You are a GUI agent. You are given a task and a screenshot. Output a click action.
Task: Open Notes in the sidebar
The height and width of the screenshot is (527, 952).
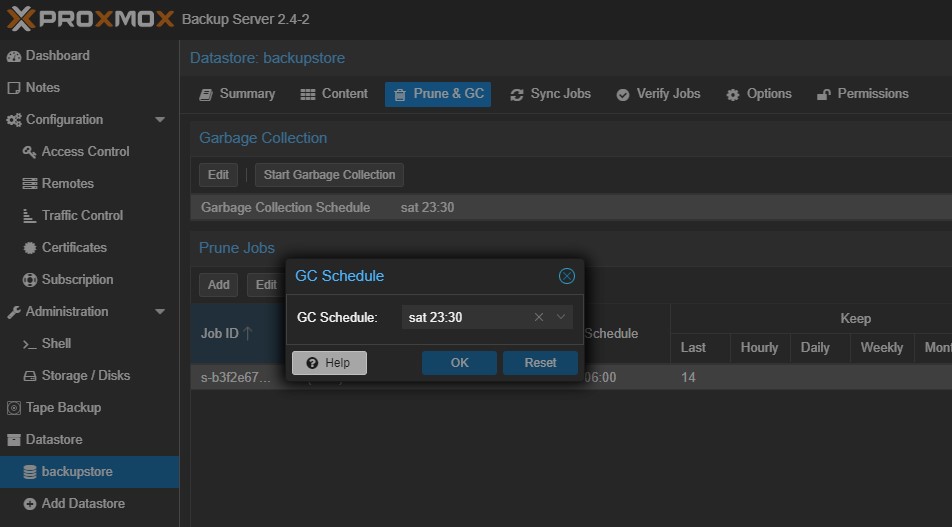[x=42, y=88]
